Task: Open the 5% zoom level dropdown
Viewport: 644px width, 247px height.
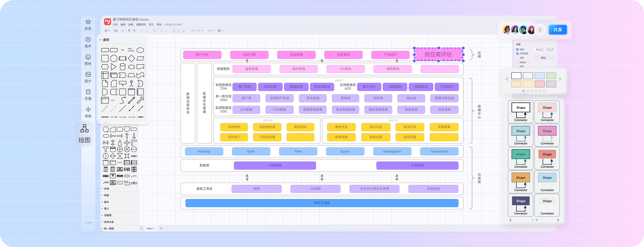Action: [x=119, y=31]
